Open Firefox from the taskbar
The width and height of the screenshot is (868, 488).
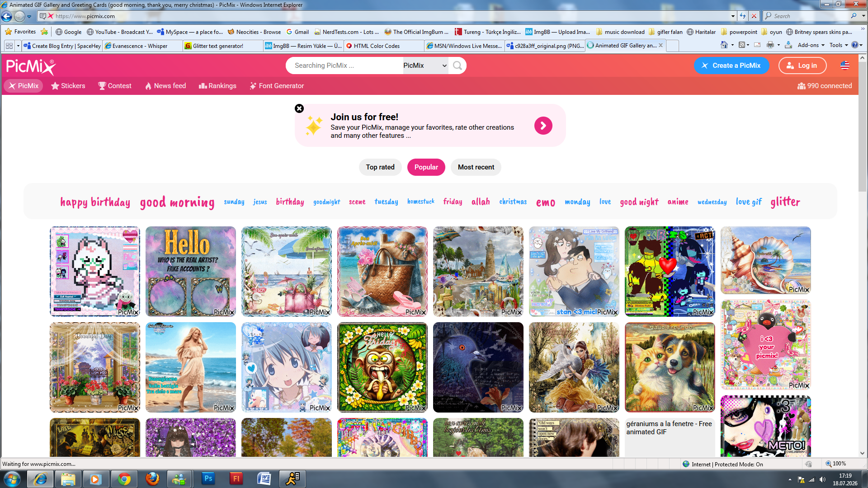coord(152,479)
